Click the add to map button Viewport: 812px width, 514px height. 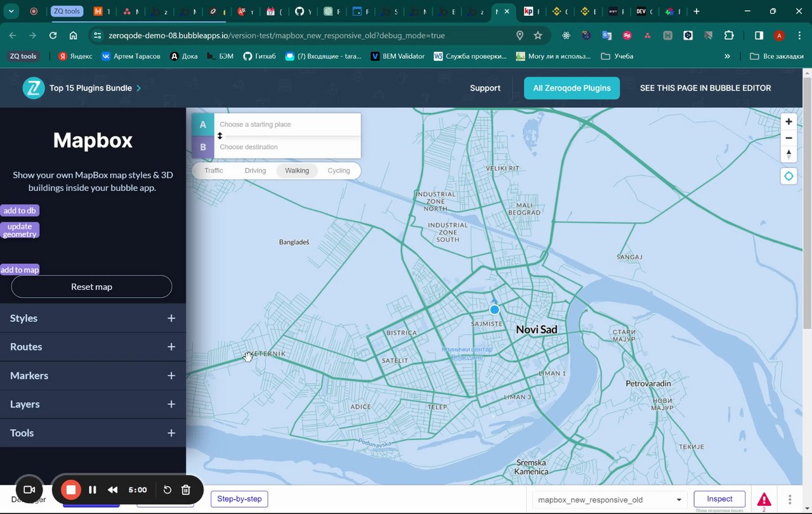[x=20, y=270]
